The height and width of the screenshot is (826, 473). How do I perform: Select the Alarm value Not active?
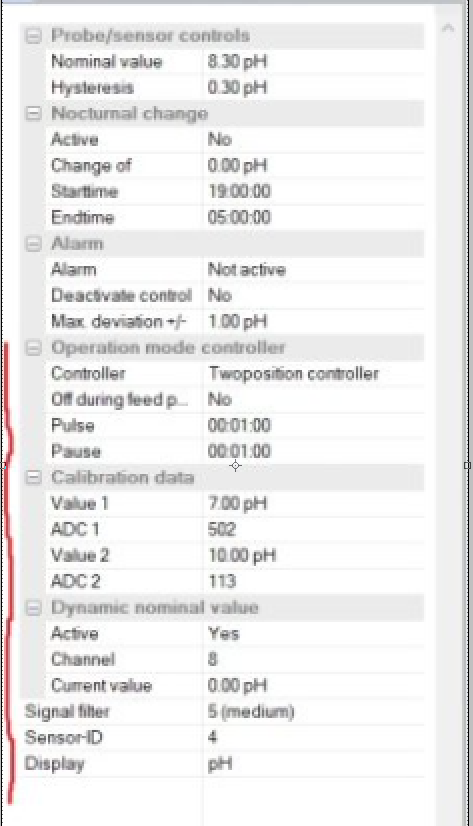click(x=314, y=270)
